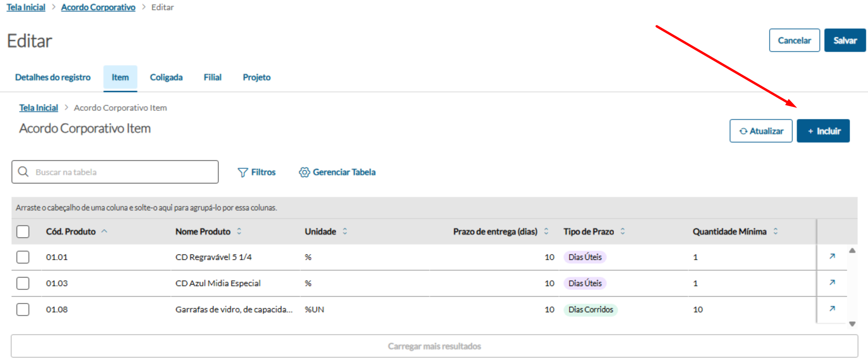Click the Atualizar refresh button

[761, 131]
